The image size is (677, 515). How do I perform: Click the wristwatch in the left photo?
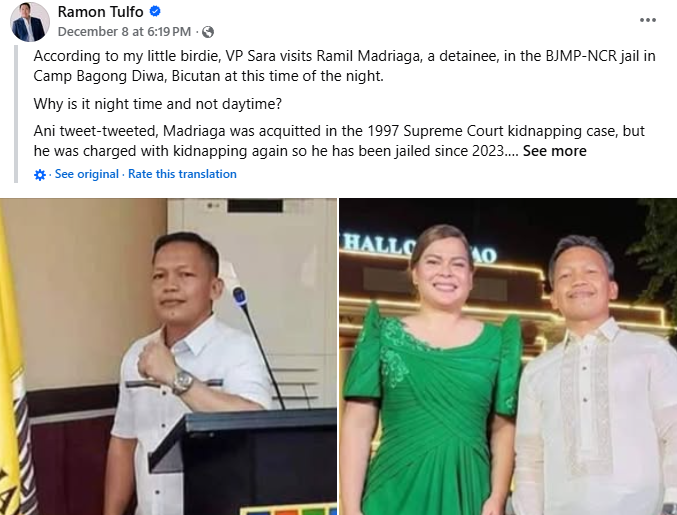[183, 382]
